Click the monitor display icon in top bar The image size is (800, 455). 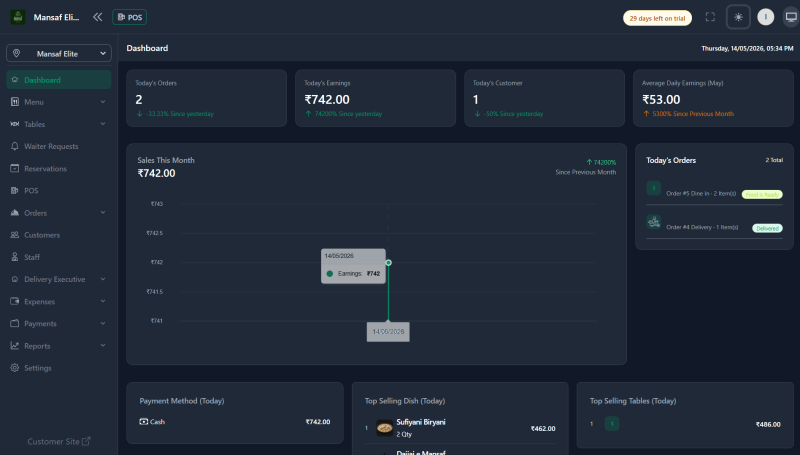click(x=791, y=17)
